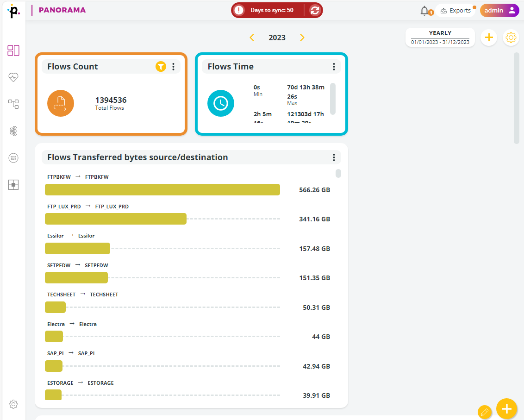This screenshot has height=420, width=524.
Task: Click the Exports button
Action: (455, 10)
